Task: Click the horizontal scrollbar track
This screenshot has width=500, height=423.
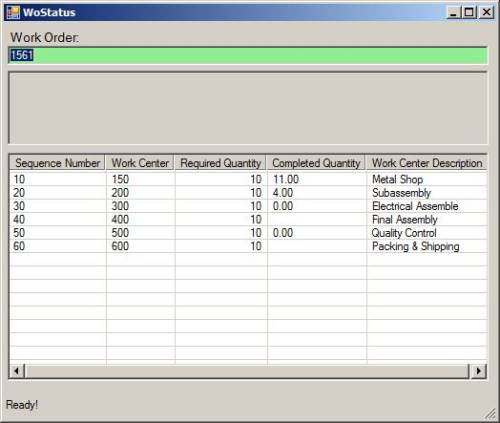Action: [247, 371]
